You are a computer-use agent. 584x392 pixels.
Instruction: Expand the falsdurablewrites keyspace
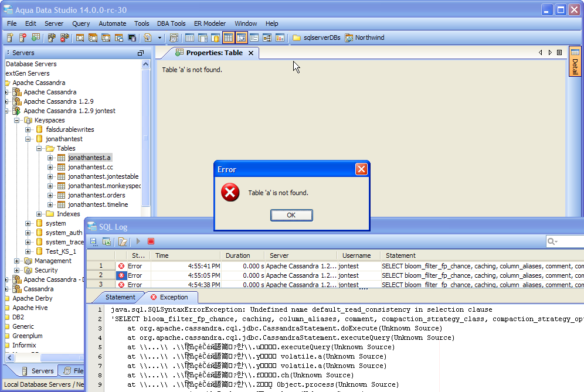[x=28, y=129]
